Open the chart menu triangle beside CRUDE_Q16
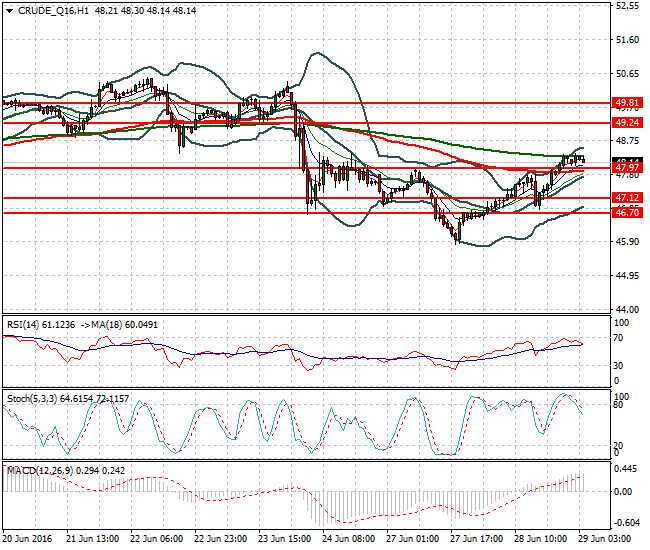The image size is (650, 550). [10, 11]
